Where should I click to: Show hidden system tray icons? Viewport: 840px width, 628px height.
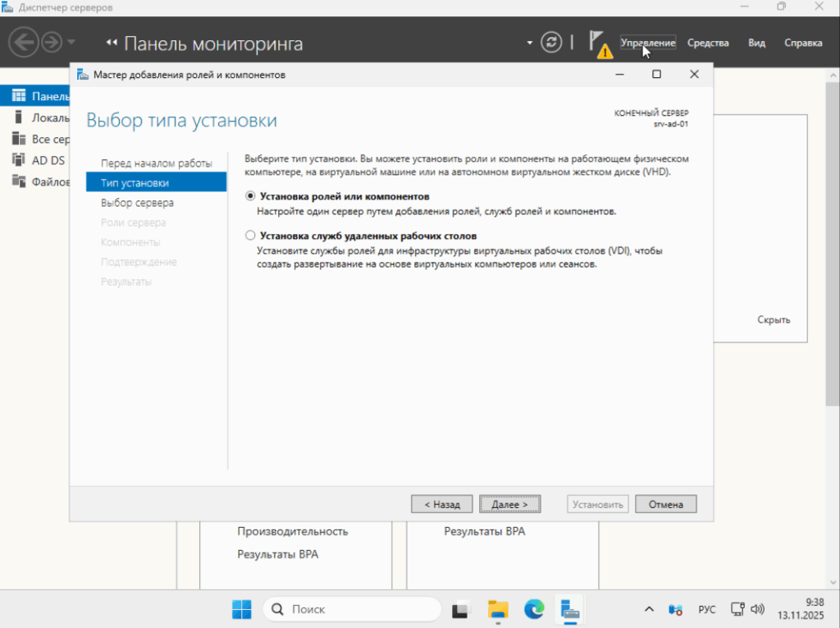[x=649, y=610]
